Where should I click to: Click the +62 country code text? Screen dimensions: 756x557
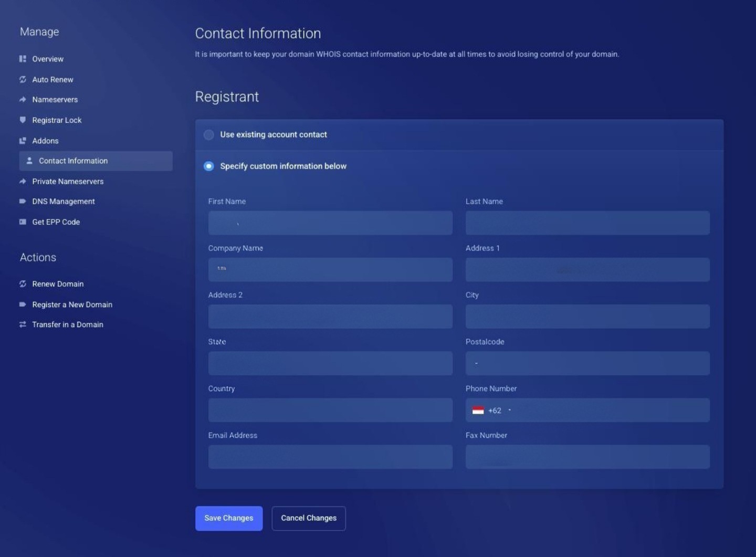[x=495, y=411]
